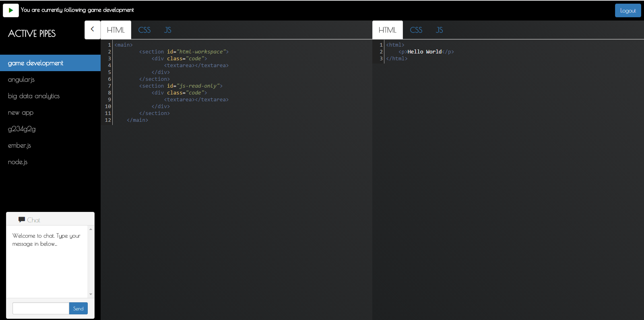Select the node.js pipe
The width and height of the screenshot is (644, 320).
pos(50,162)
